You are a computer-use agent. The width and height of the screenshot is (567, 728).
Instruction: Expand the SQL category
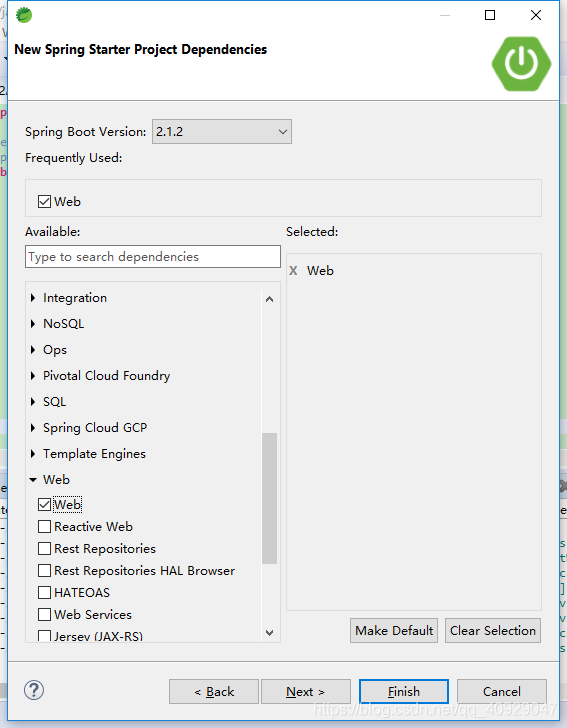coord(33,402)
